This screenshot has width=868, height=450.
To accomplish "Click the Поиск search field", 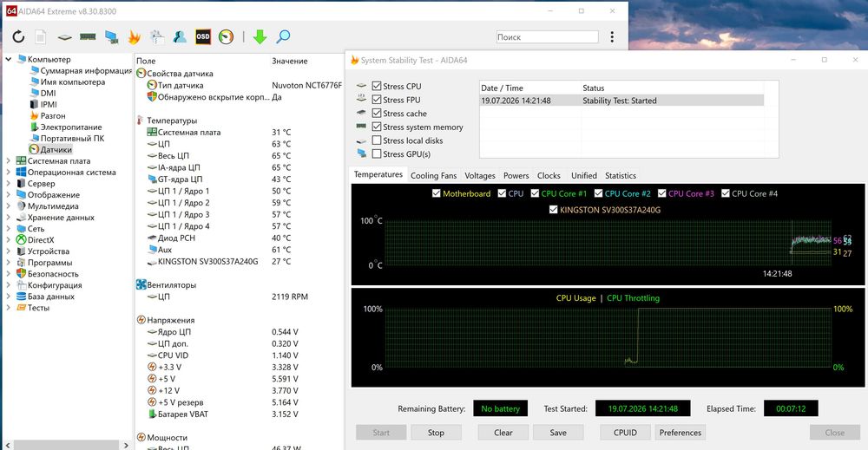I will tap(547, 37).
